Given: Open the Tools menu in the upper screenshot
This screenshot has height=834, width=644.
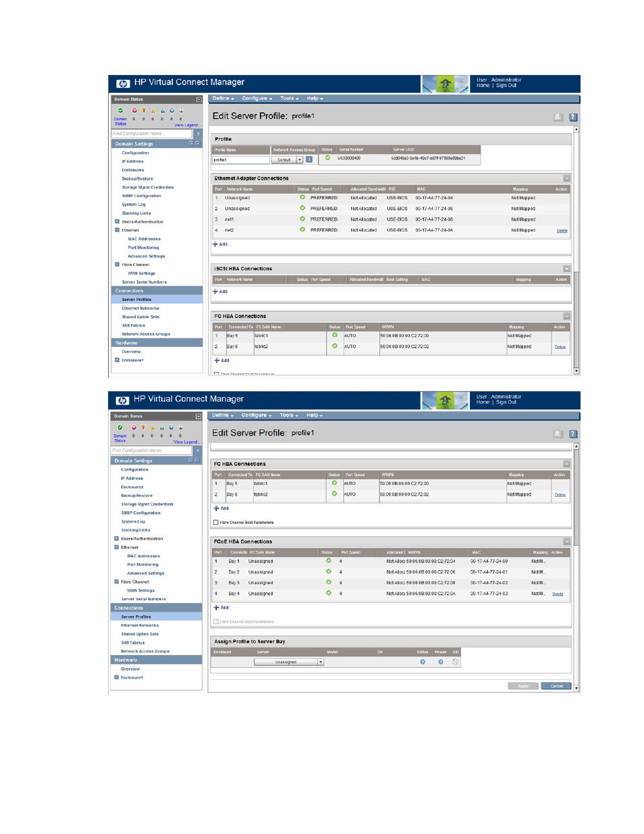Looking at the screenshot, I should [x=290, y=99].
